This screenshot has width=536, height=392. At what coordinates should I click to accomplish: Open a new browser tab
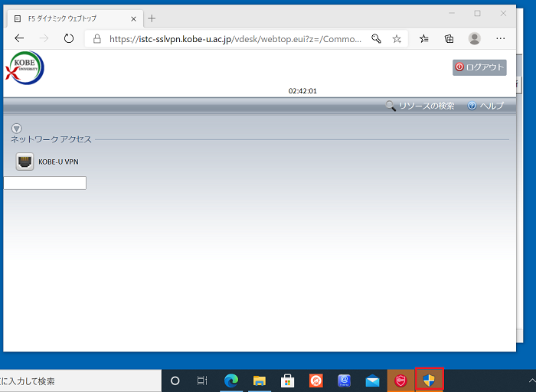[152, 18]
